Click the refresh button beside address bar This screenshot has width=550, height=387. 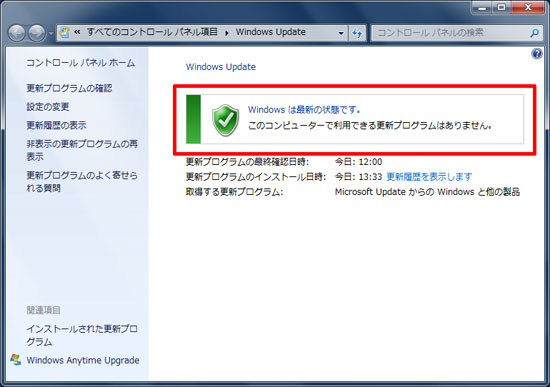pyautogui.click(x=357, y=33)
